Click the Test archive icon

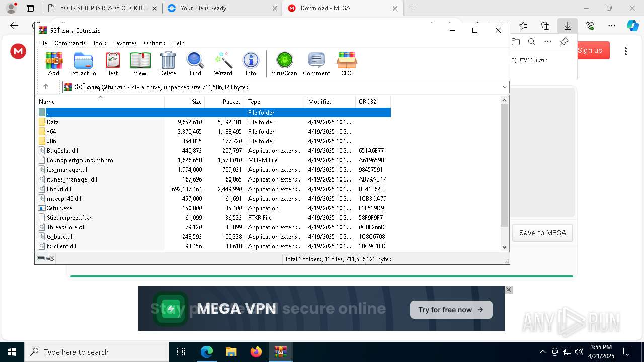[x=113, y=64]
